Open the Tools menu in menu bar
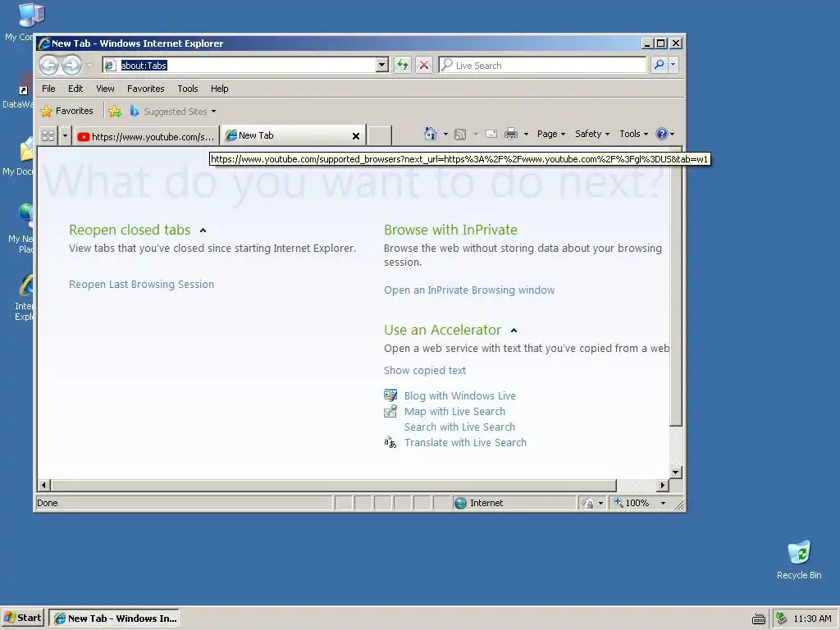The image size is (840, 630). [188, 89]
